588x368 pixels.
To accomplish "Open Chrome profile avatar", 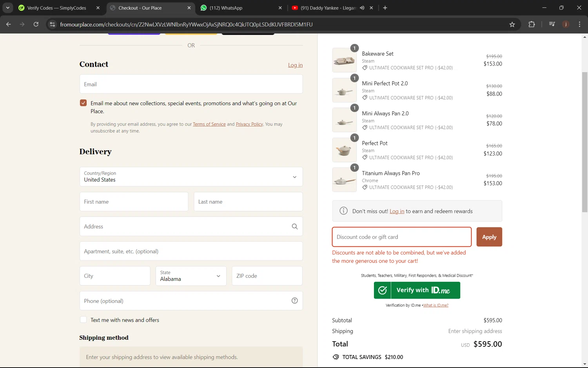I will click(566, 24).
